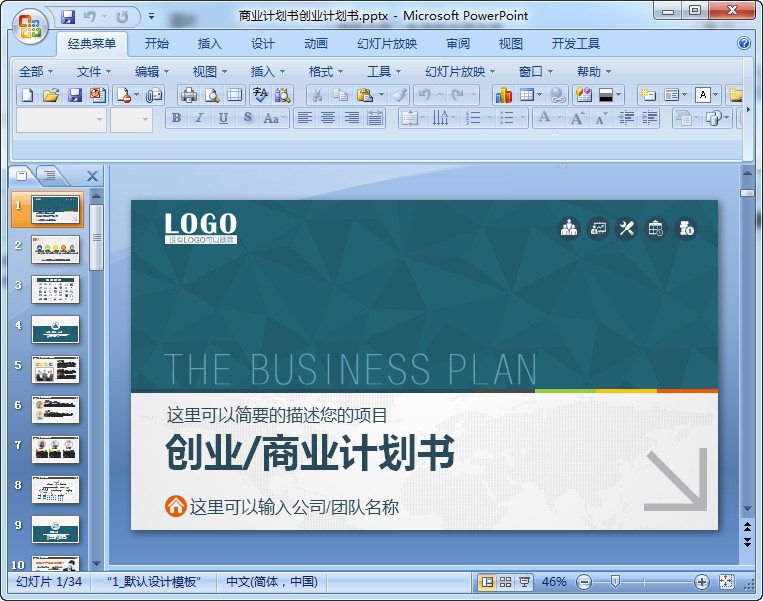Switch to Normal view in status bar
This screenshot has height=601, width=763.
coord(487,582)
